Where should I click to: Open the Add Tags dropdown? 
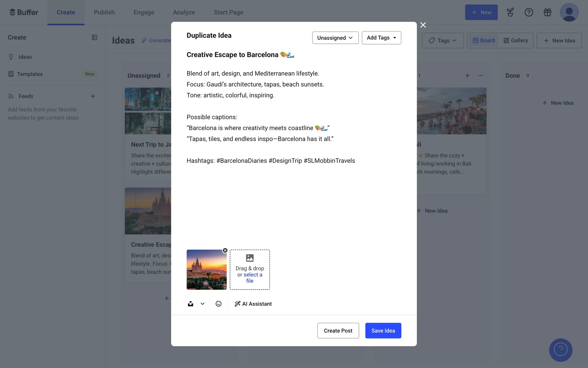(x=381, y=38)
